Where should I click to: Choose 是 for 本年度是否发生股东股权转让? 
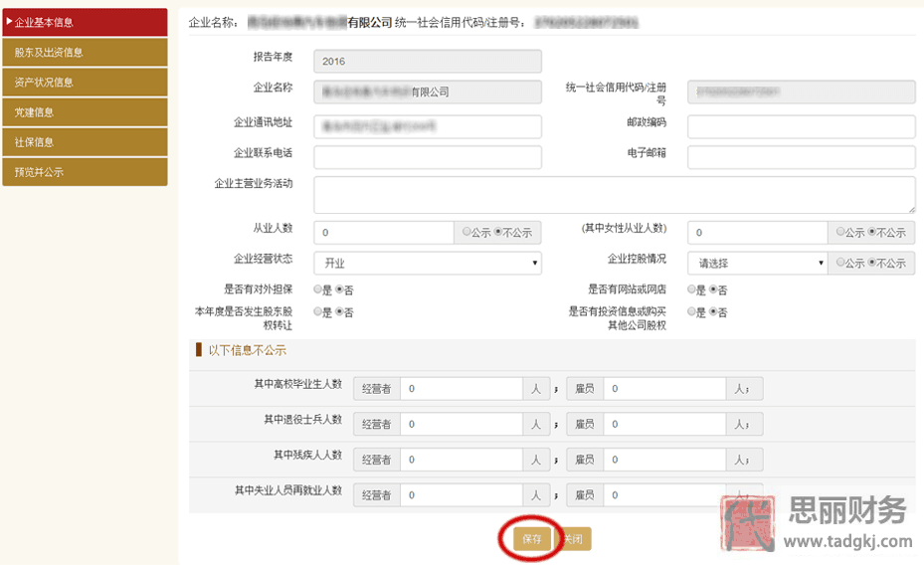[318, 311]
